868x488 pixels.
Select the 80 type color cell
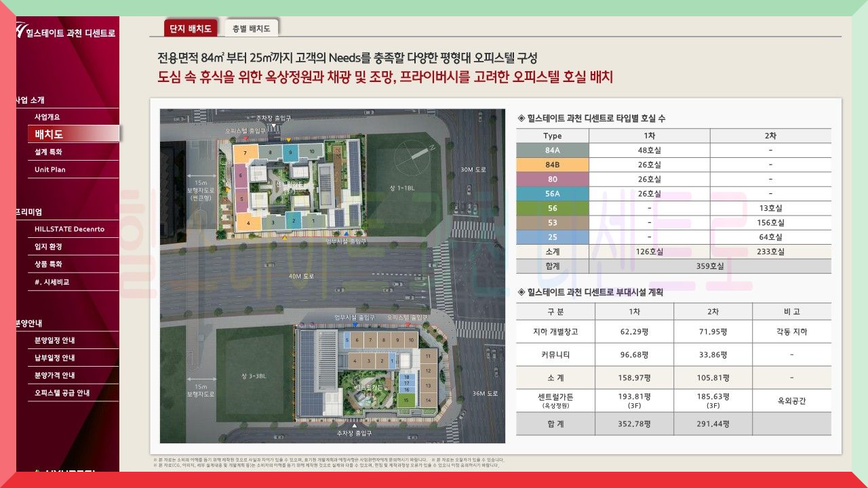pyautogui.click(x=552, y=179)
